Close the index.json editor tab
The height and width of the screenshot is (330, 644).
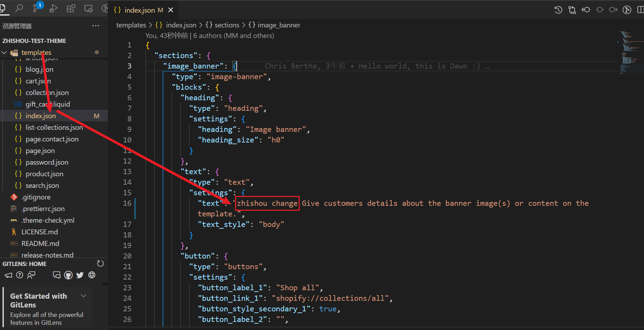point(171,10)
